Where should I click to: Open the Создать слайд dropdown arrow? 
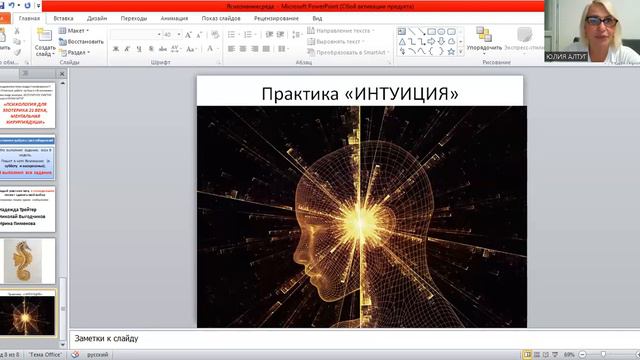[53, 54]
